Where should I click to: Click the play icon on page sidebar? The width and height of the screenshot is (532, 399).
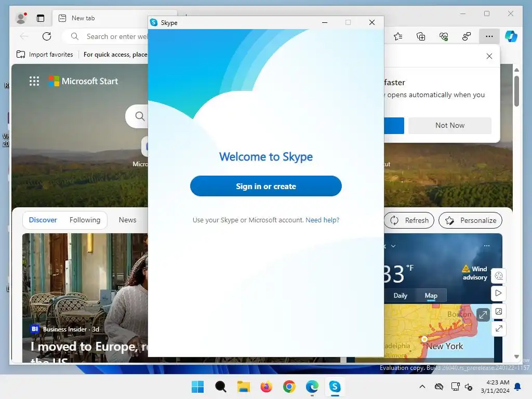(x=499, y=293)
